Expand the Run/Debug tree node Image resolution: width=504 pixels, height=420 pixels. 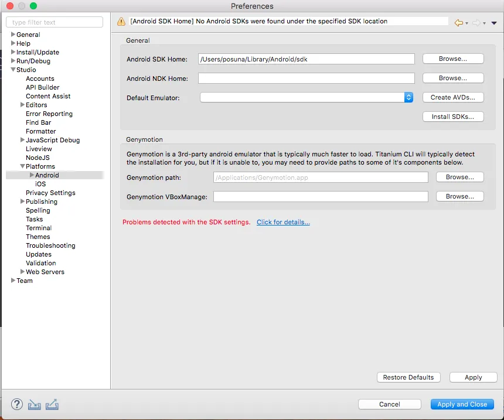tap(13, 60)
